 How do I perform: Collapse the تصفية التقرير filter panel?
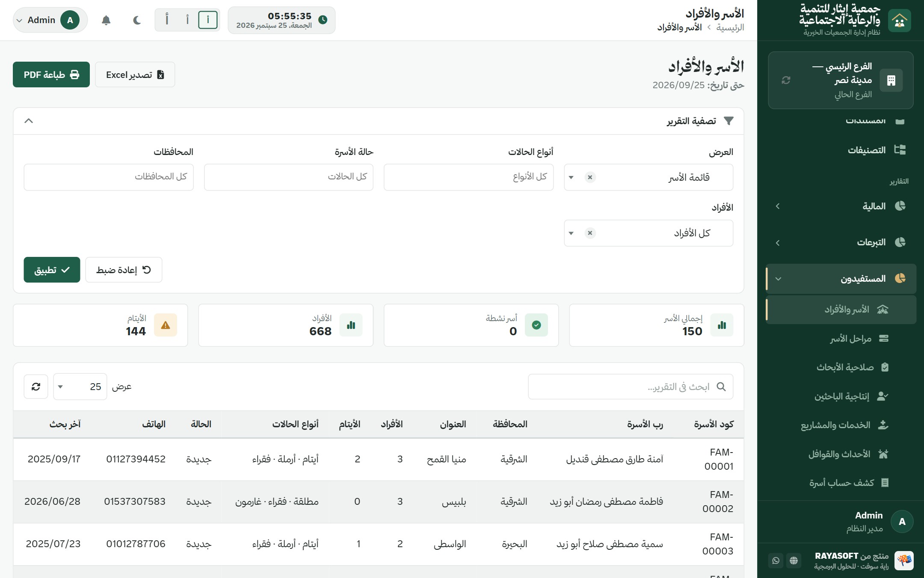pos(29,121)
